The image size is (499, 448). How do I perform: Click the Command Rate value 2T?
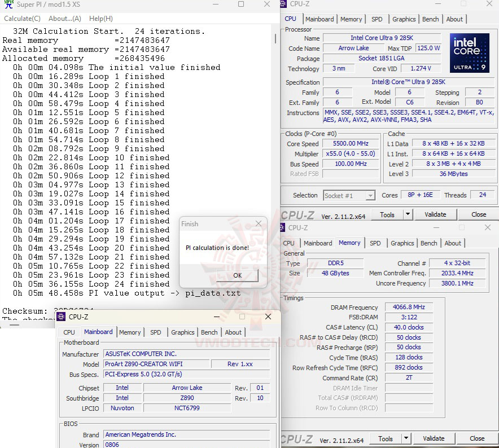coord(409,377)
